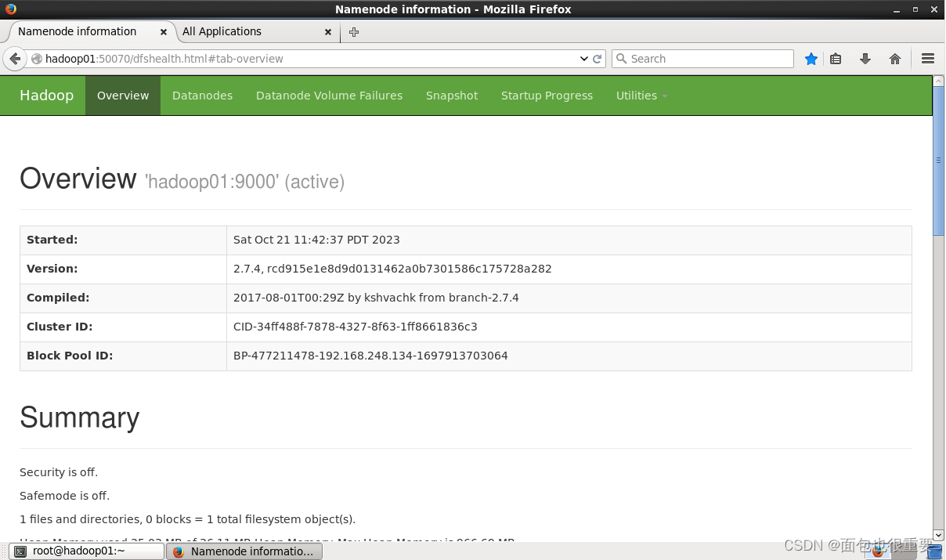Expand the URL history dropdown arrow
946x560 pixels.
[583, 59]
